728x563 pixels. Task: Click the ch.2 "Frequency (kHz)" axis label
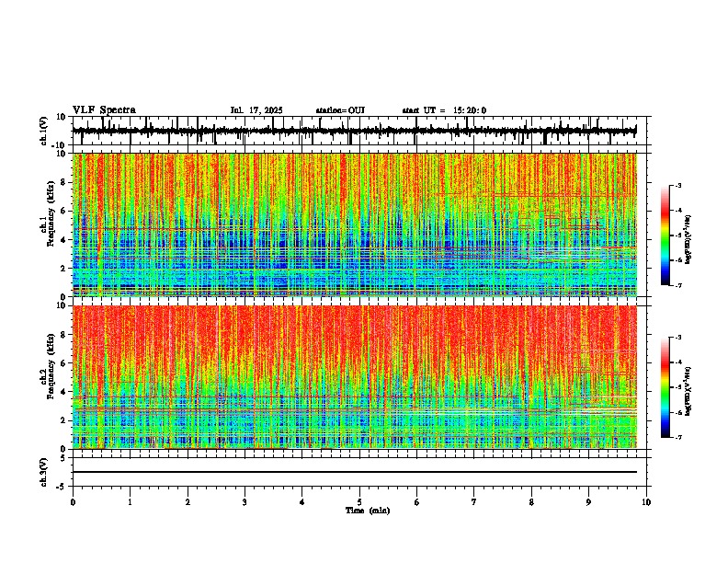point(51,366)
